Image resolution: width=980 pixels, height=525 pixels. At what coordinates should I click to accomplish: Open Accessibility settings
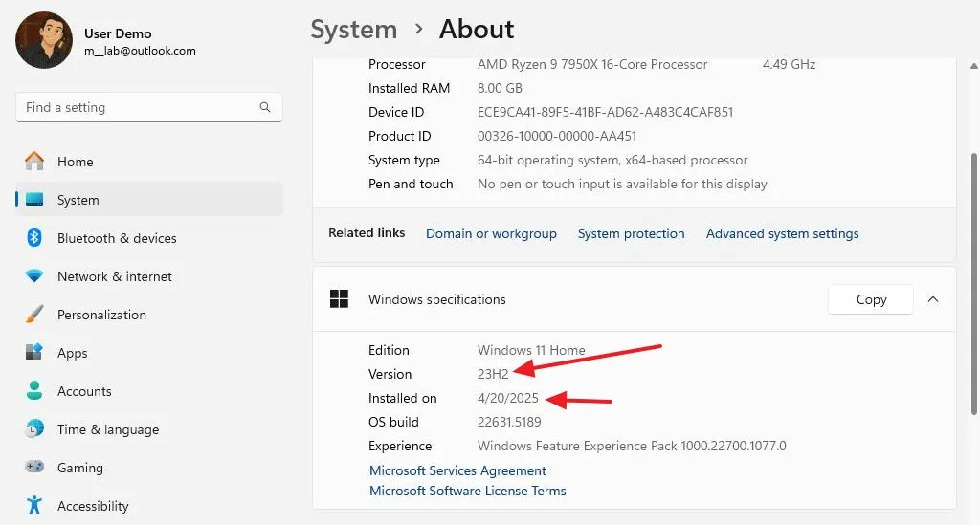148,506
